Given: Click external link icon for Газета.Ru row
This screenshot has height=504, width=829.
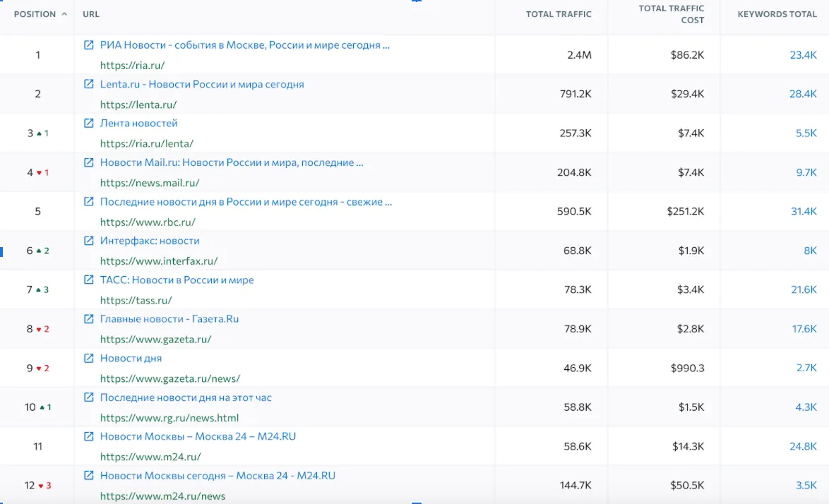Looking at the screenshot, I should 89,319.
